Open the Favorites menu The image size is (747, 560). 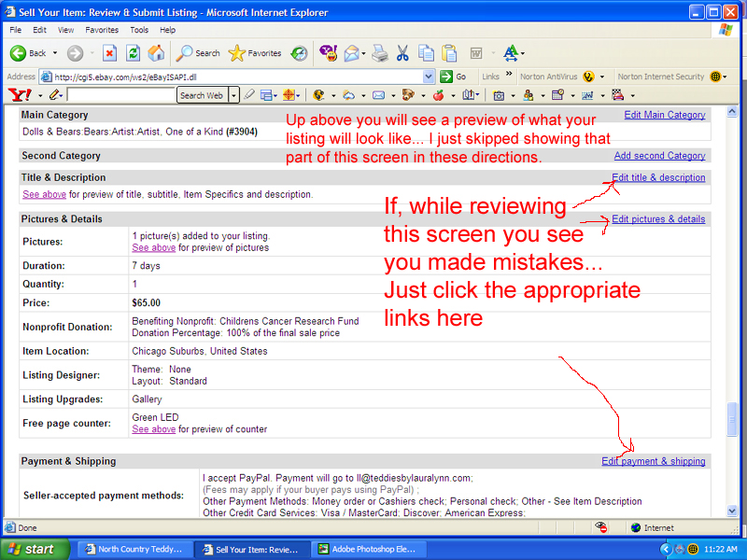[x=102, y=30]
